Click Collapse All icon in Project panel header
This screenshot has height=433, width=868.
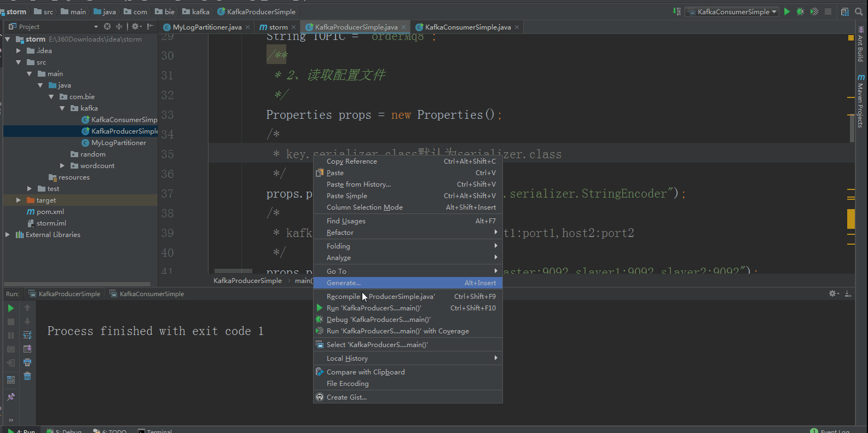pos(119,26)
